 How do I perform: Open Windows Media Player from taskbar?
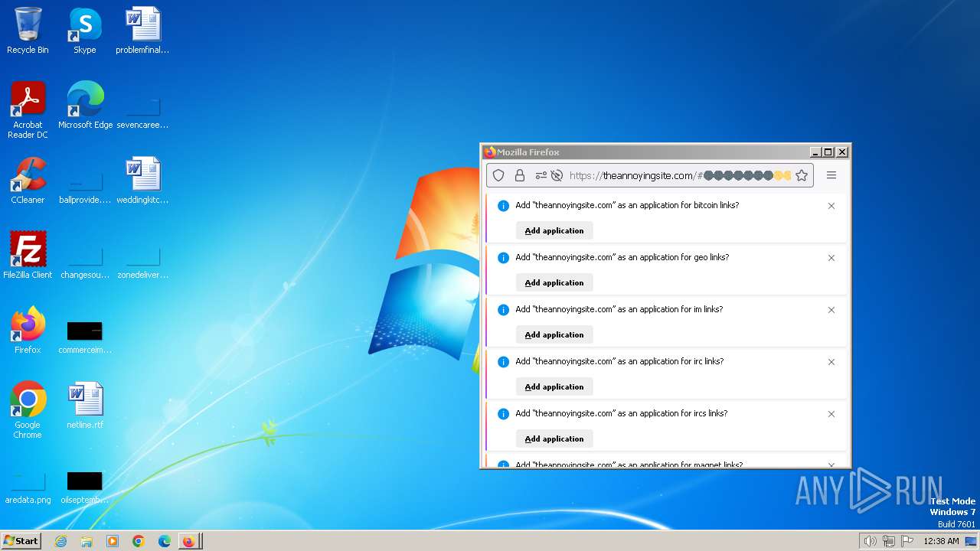[113, 540]
